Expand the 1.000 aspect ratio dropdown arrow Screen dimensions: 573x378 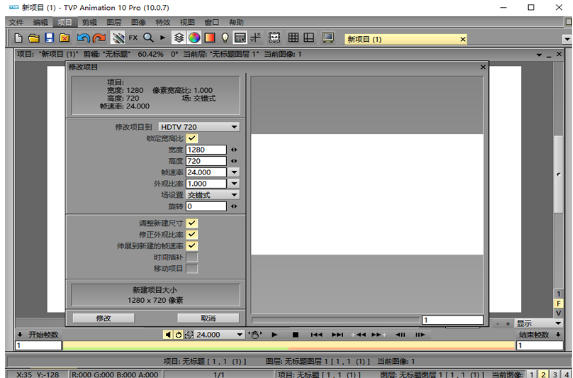coord(234,183)
